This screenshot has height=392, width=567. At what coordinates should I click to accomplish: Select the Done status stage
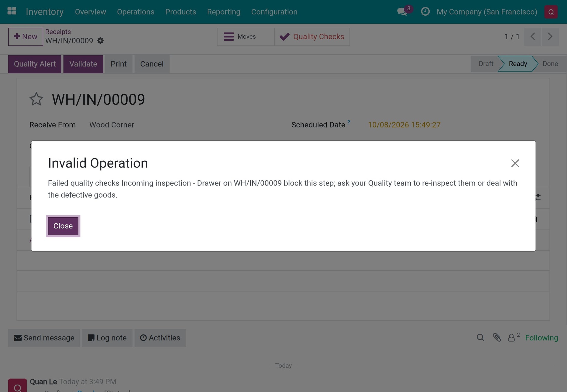pos(550,64)
